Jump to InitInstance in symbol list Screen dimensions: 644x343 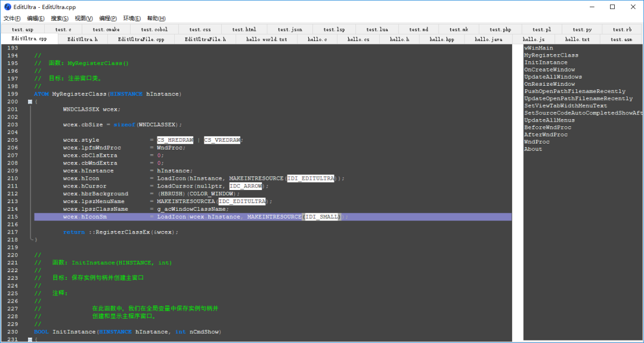(x=546, y=63)
